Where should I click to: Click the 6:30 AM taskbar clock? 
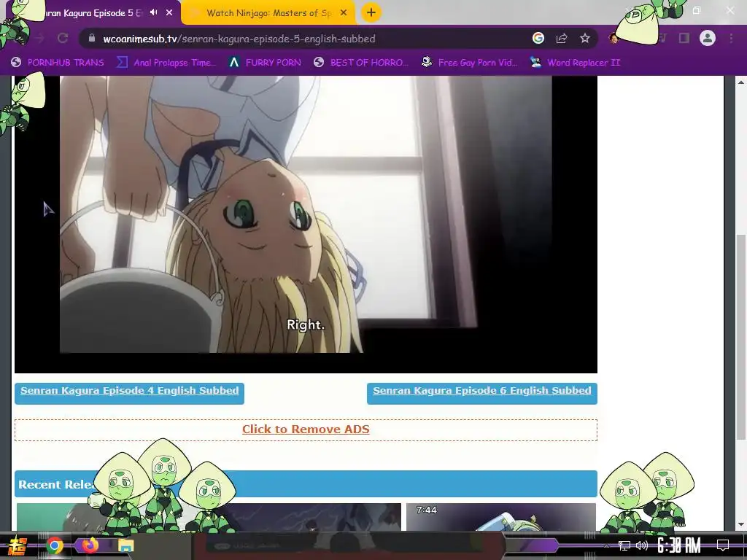coord(679,545)
